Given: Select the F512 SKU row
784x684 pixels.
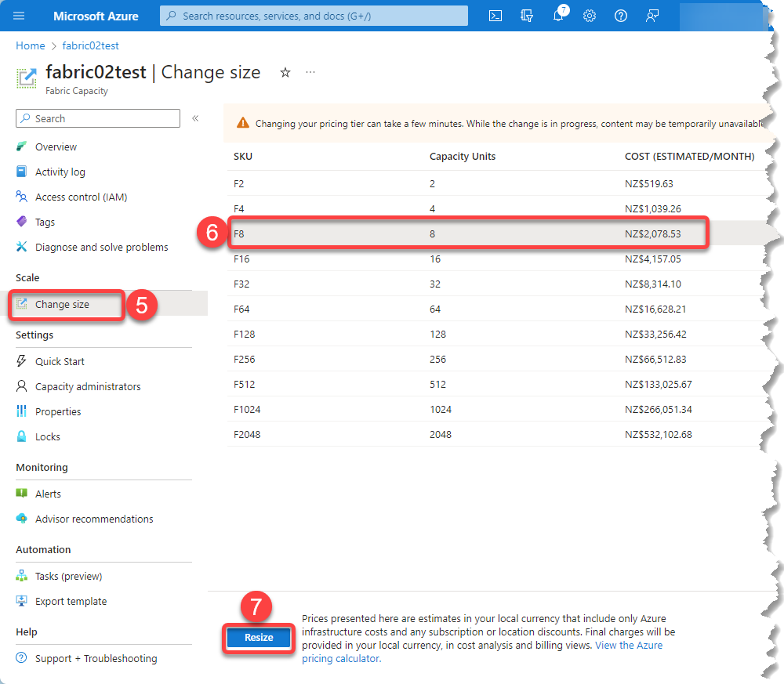Looking at the screenshot, I should (496, 384).
